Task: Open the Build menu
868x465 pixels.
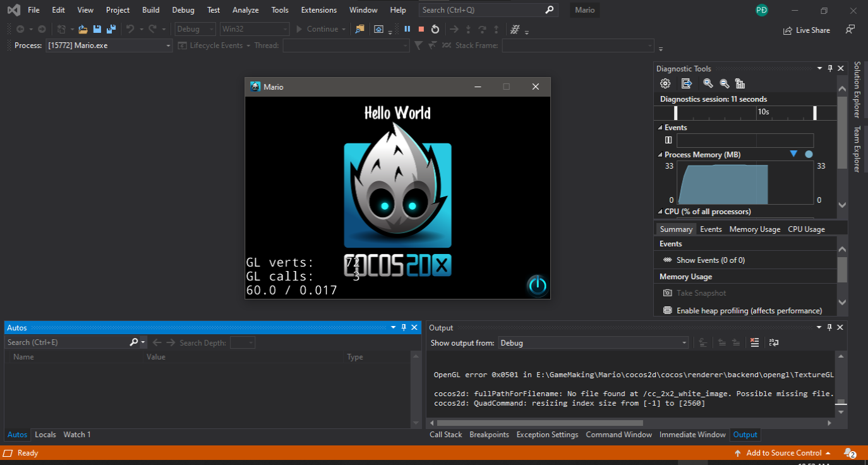Action: tap(151, 10)
